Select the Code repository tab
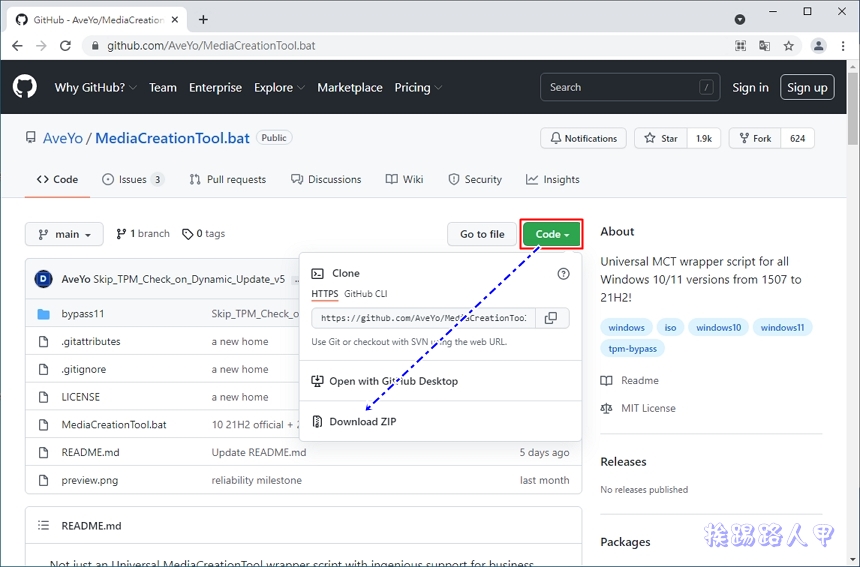 pos(57,179)
